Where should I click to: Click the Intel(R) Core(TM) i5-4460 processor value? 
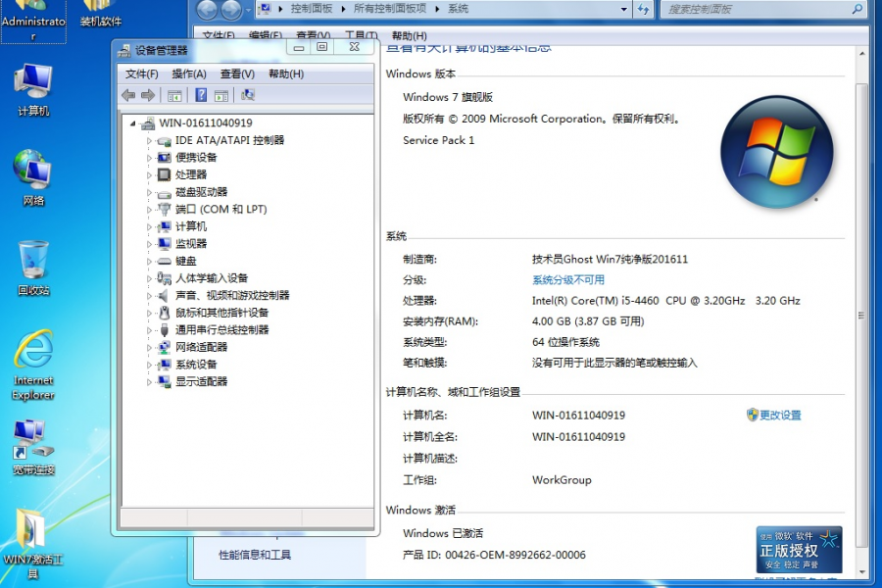(x=666, y=301)
